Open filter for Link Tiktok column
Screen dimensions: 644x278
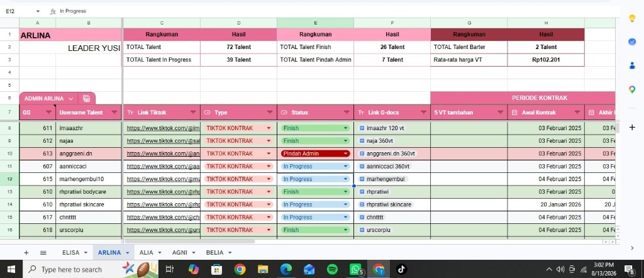193,112
